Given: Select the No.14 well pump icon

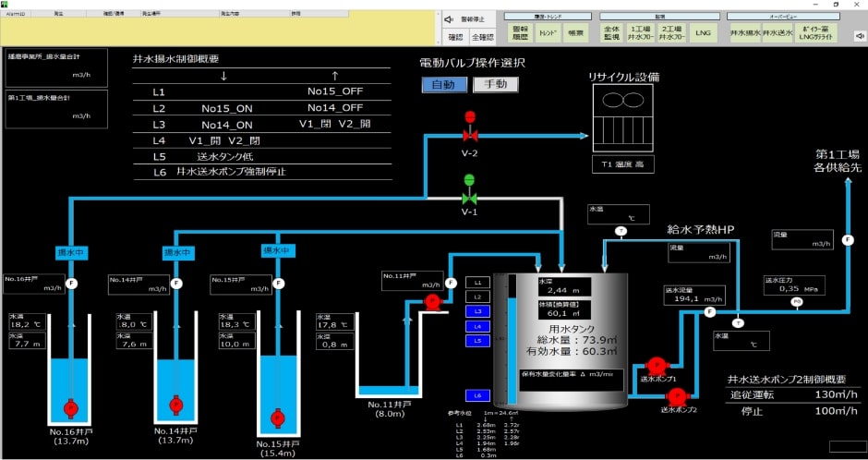Looking at the screenshot, I should pyautogui.click(x=176, y=405).
